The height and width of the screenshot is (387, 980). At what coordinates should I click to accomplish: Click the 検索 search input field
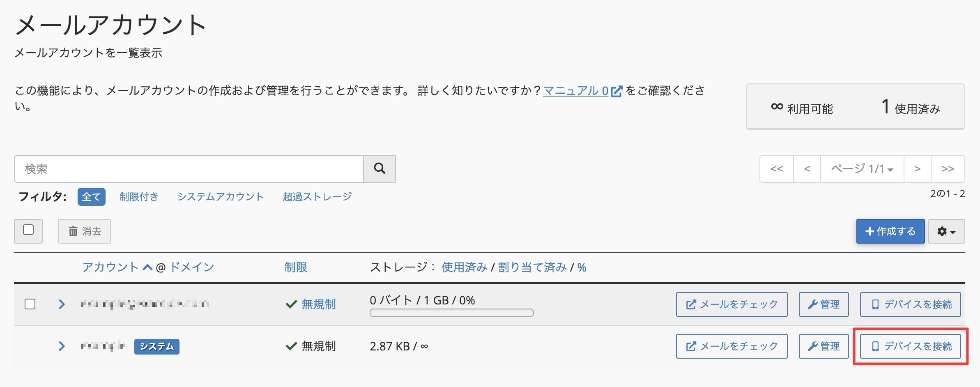click(189, 168)
